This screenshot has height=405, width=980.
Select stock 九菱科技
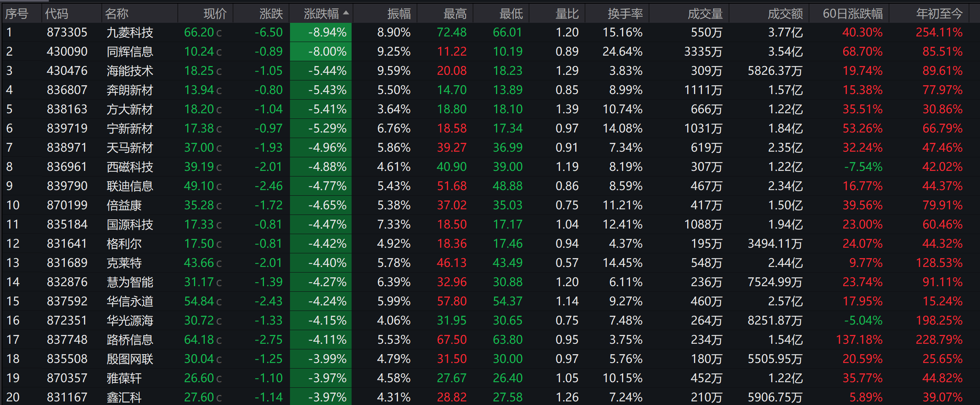point(130,32)
